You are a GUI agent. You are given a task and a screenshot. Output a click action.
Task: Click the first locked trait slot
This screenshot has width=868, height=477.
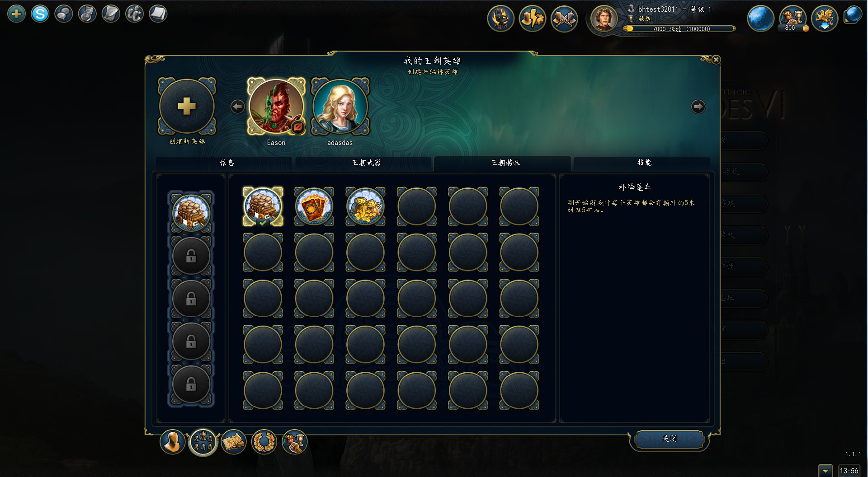click(191, 256)
